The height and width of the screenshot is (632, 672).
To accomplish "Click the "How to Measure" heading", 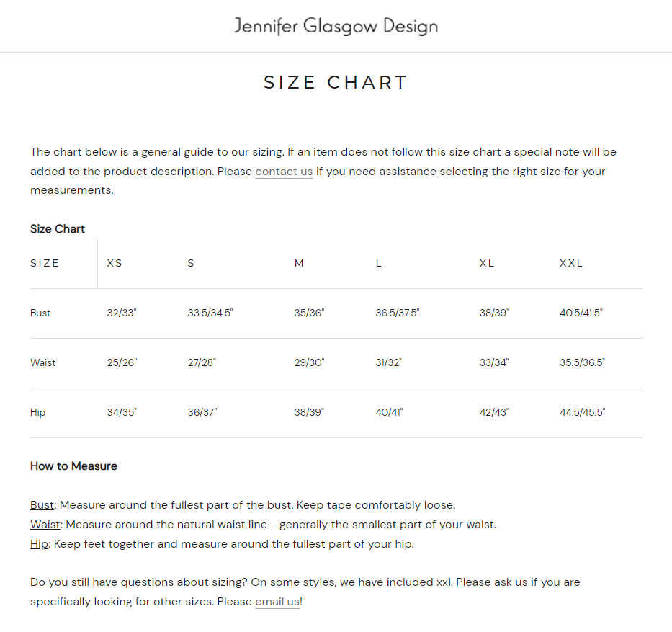I will pyautogui.click(x=73, y=466).
